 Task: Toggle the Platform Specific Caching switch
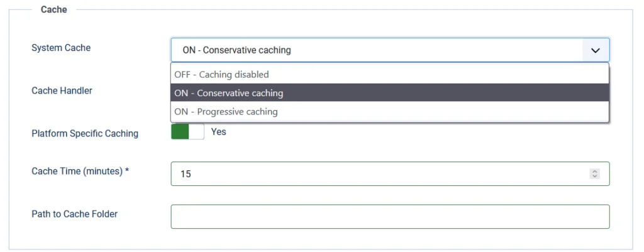click(x=187, y=132)
